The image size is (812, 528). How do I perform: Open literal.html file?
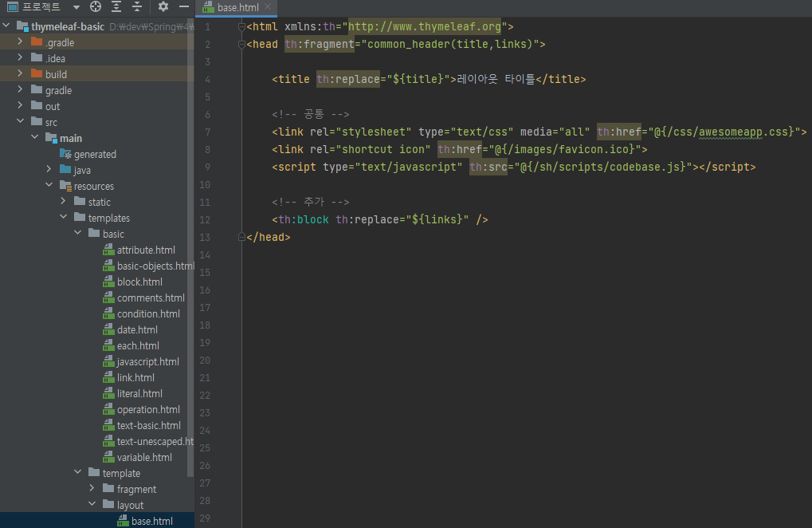[x=139, y=394]
